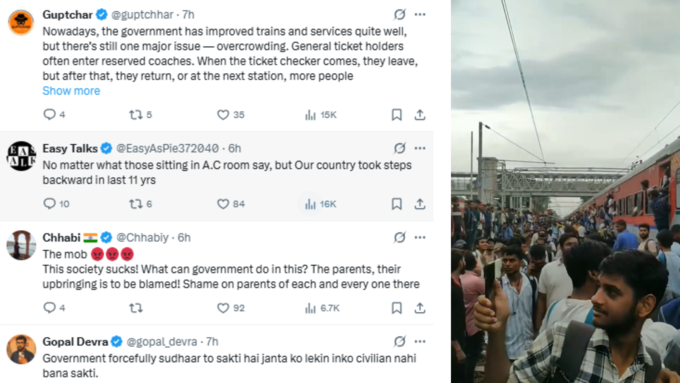Screen dimensions: 680x383
Task: Open Guptchar's profile avatar
Action: 21,22
